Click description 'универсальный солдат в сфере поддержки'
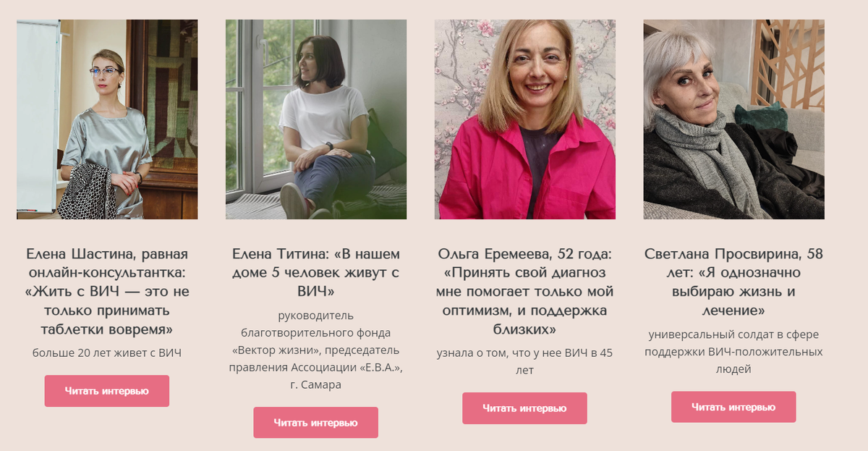This screenshot has width=868, height=451. point(734,342)
